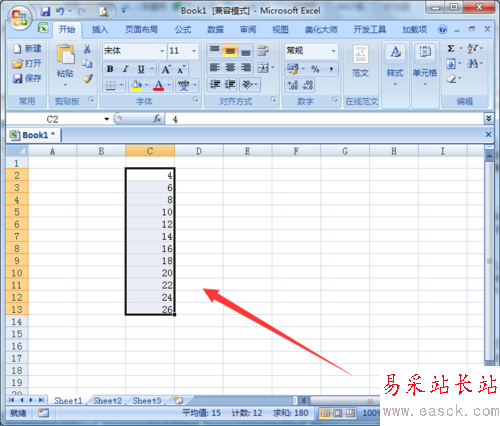Toggle italic formatting
The width and height of the screenshot is (500, 426).
(126, 69)
